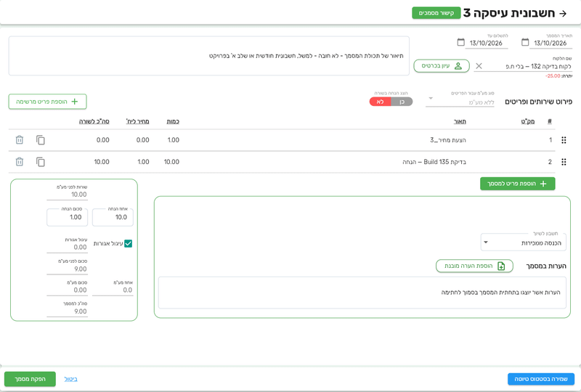The image size is (581, 392).
Task: Click description cell בדיקה Build 135 – הנחה
Action: (x=434, y=162)
